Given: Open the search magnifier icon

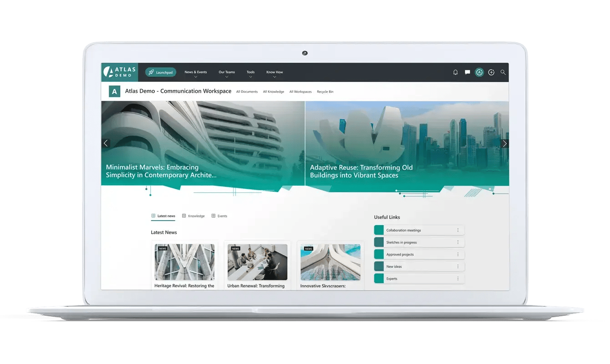Looking at the screenshot, I should [503, 72].
